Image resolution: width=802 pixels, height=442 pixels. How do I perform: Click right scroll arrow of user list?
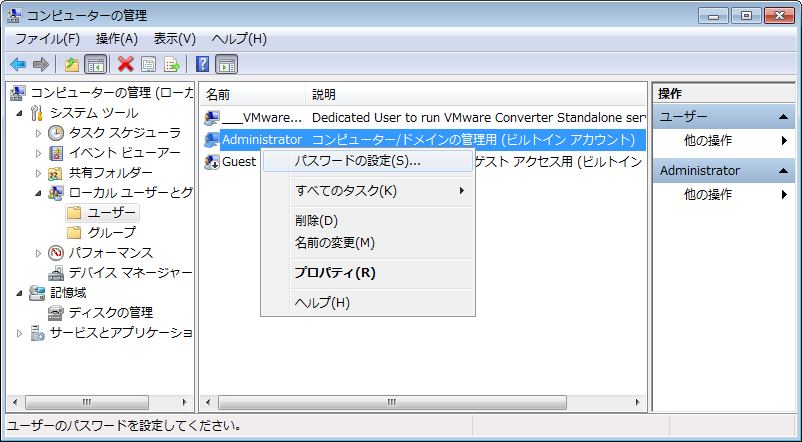pyautogui.click(x=637, y=402)
